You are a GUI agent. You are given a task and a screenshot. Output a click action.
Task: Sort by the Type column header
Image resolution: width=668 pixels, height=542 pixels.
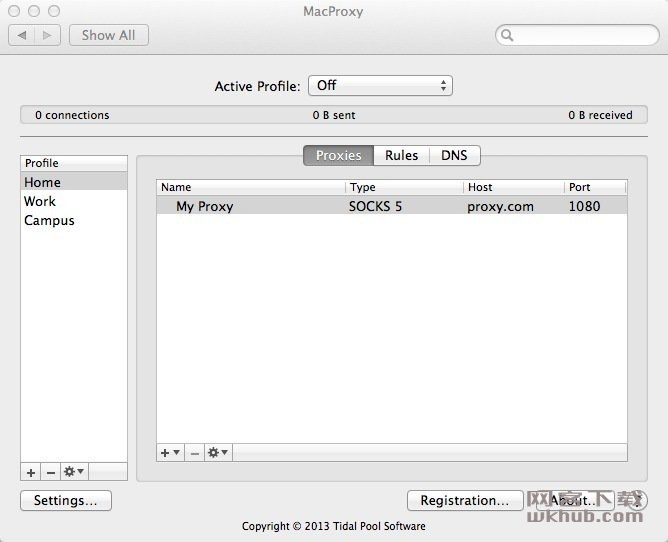click(x=404, y=187)
